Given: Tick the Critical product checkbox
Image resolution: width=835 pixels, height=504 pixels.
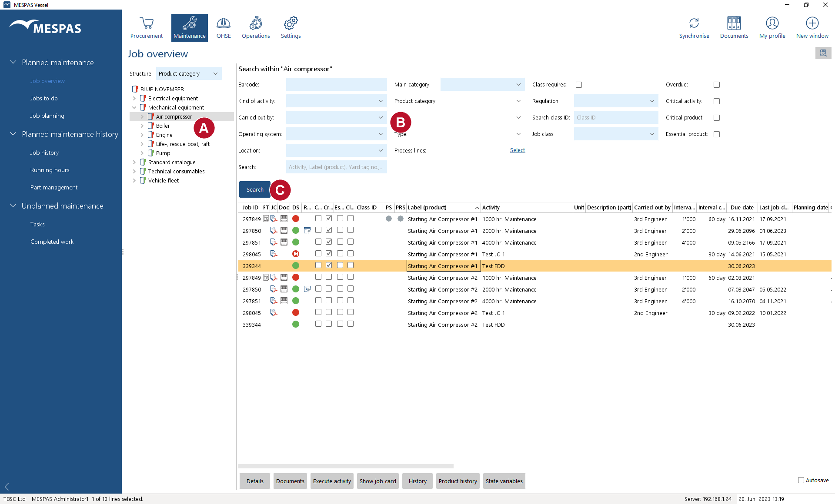Looking at the screenshot, I should click(717, 118).
